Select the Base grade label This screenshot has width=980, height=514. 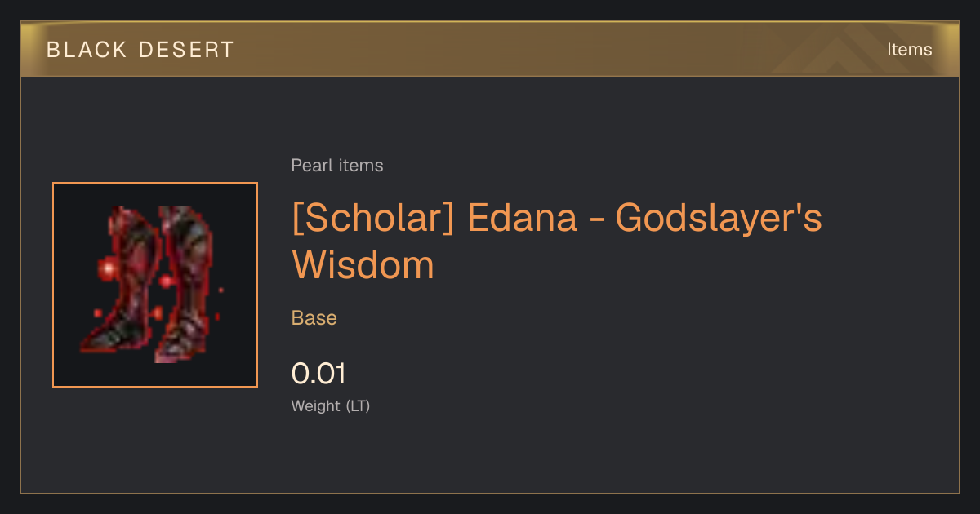coord(314,318)
